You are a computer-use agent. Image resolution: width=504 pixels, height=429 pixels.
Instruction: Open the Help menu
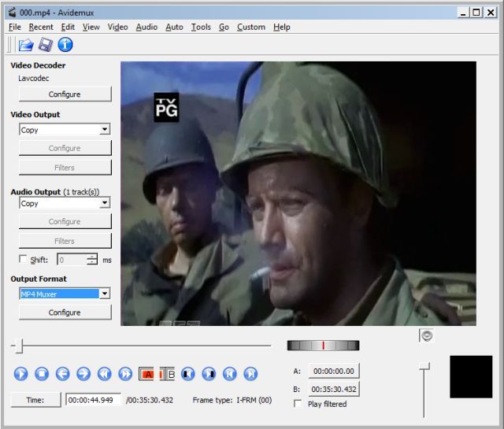click(x=282, y=27)
